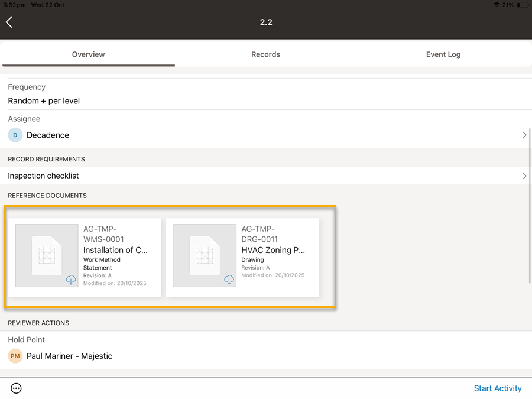
Task: Tap the Wi-Fi icon in status bar
Action: tap(496, 5)
